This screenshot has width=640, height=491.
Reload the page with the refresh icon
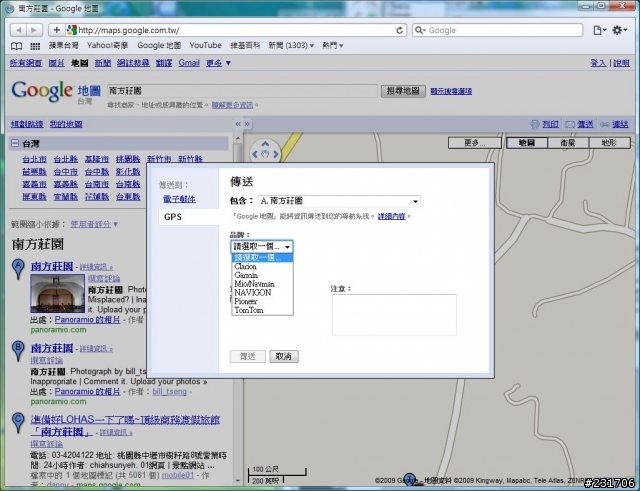click(400, 30)
